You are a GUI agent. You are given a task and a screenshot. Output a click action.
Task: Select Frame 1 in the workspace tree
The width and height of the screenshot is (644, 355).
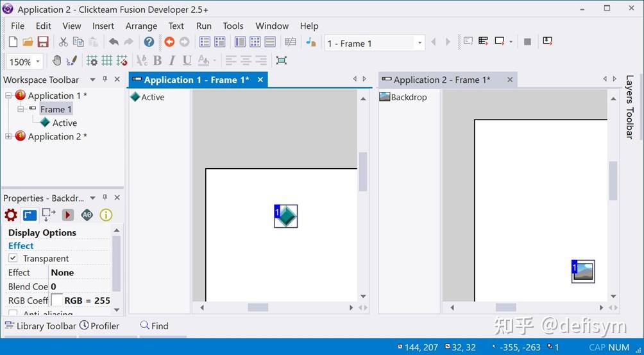[56, 109]
